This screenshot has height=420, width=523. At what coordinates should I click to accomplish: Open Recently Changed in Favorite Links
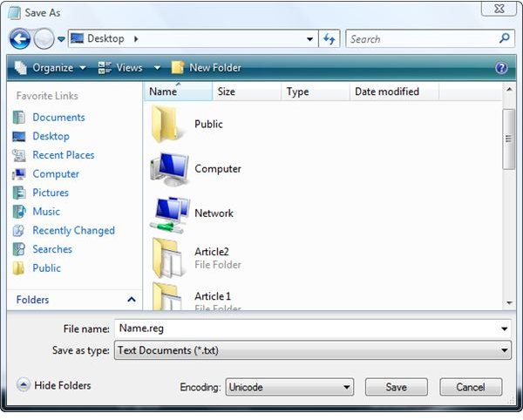73,230
